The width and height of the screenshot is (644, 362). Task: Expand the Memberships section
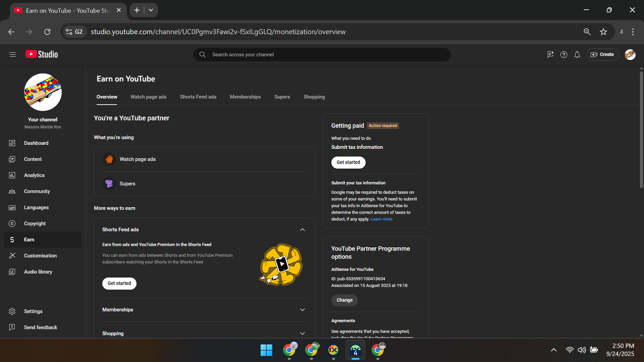[x=302, y=310]
